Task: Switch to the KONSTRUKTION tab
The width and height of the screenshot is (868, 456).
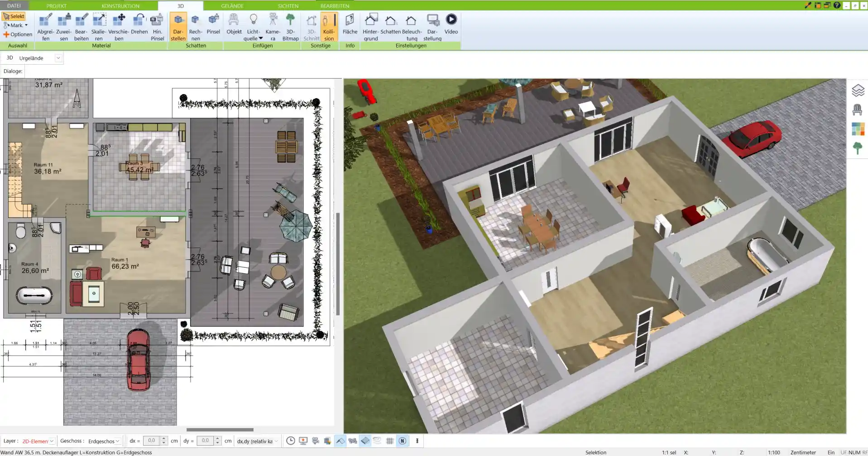Action: coord(120,6)
